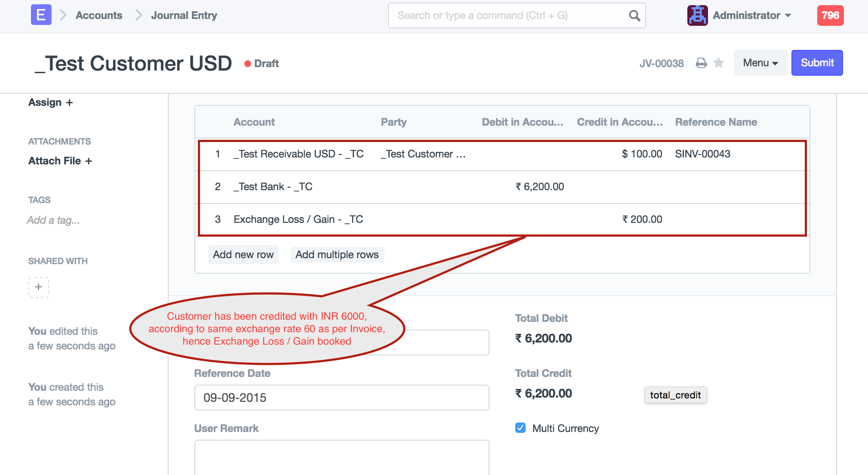Click the Submit button
Image resolution: width=868 pixels, height=475 pixels.
(x=817, y=63)
